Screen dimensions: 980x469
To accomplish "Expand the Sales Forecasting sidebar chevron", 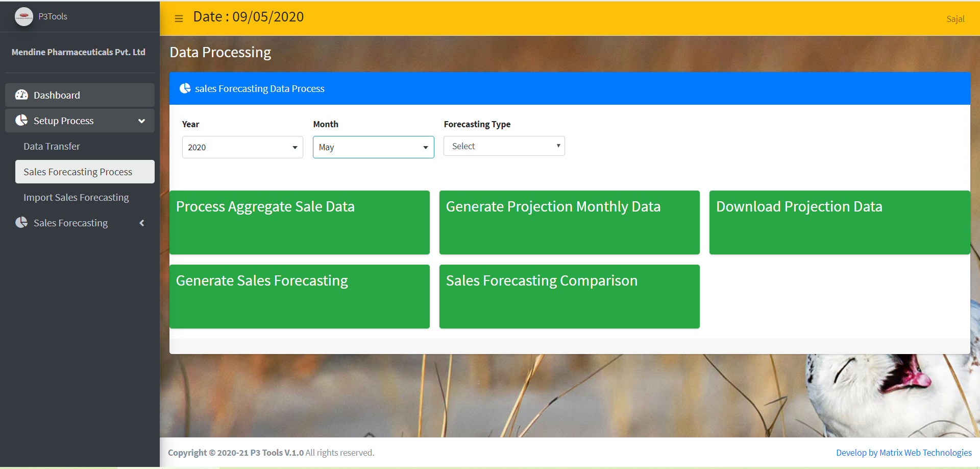I will (142, 223).
